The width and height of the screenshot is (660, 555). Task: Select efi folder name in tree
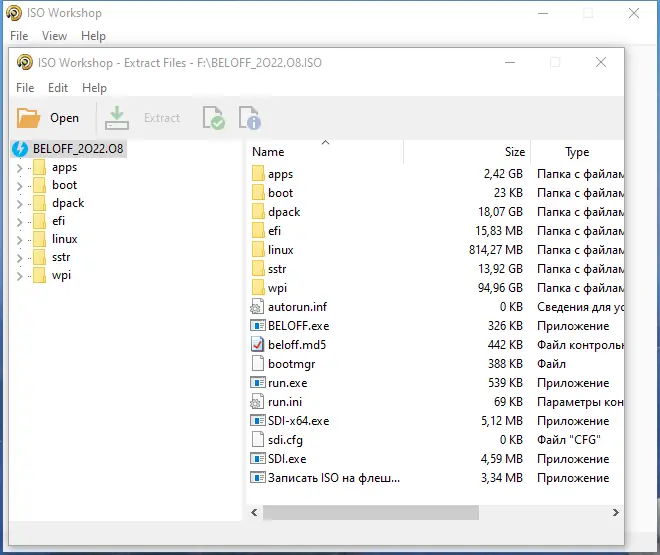[59, 221]
